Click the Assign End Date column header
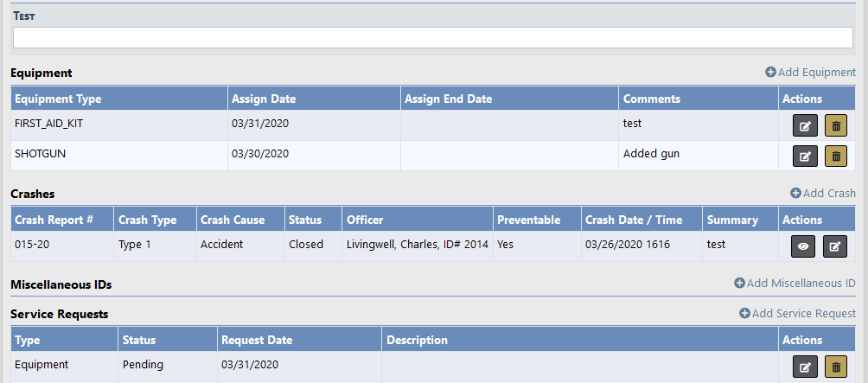 pyautogui.click(x=448, y=99)
